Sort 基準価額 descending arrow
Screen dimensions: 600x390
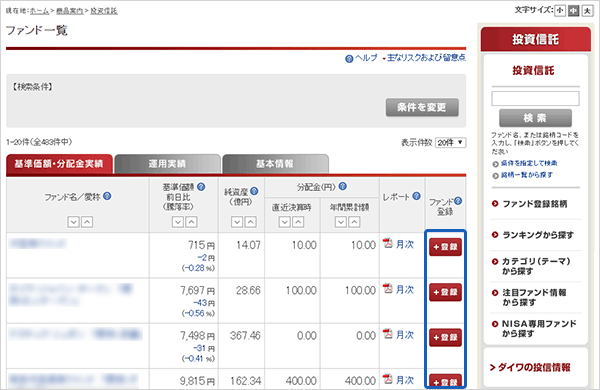tap(178, 222)
